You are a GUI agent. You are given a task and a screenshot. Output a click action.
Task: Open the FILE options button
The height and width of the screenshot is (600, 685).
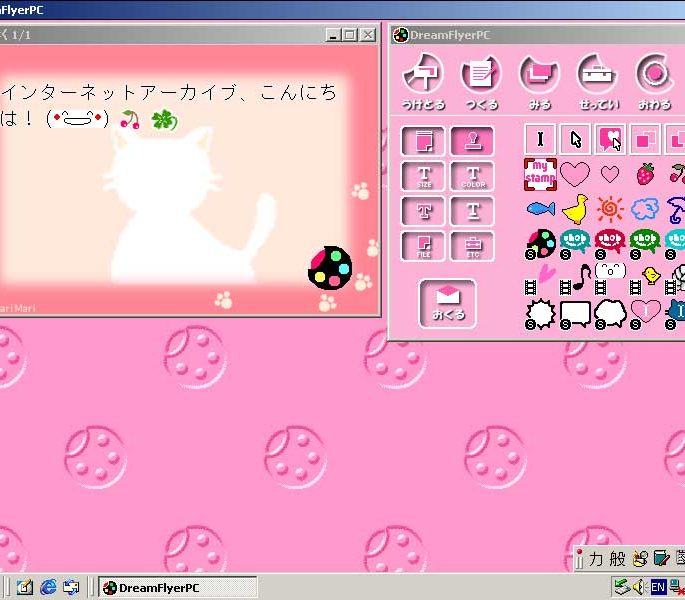click(423, 245)
